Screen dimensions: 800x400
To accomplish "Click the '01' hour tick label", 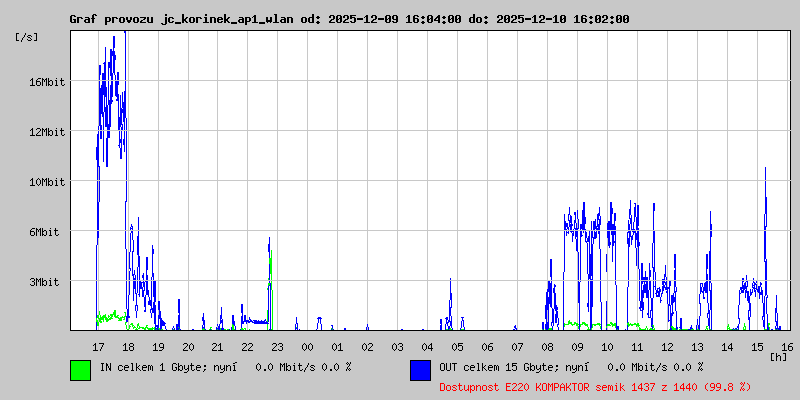I will click(x=337, y=347).
